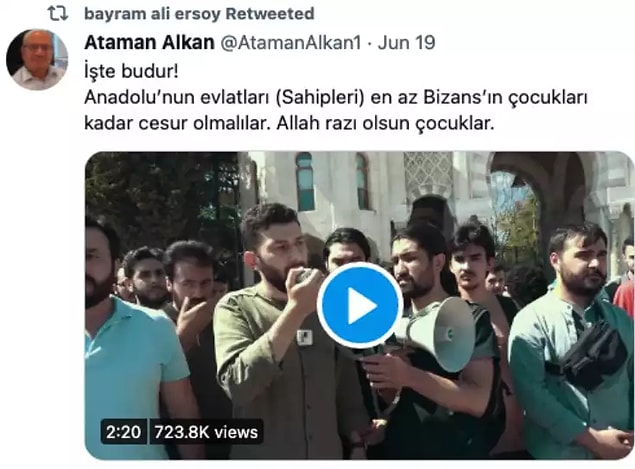Open Ataman Alkan's profile avatar
Screen dimensions: 635x469
37,59
